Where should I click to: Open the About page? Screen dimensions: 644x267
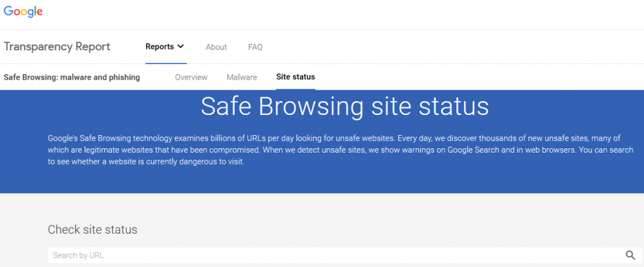(x=216, y=47)
